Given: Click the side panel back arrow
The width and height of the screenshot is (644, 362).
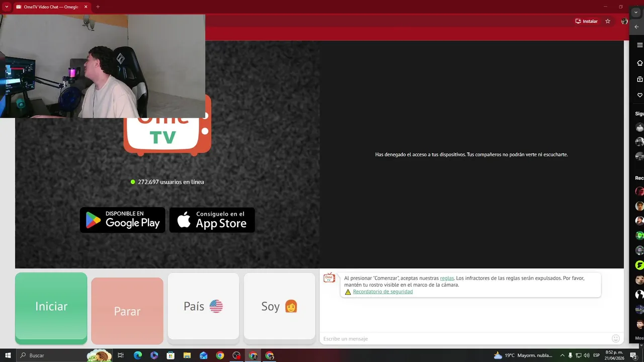Looking at the screenshot, I should [x=636, y=27].
